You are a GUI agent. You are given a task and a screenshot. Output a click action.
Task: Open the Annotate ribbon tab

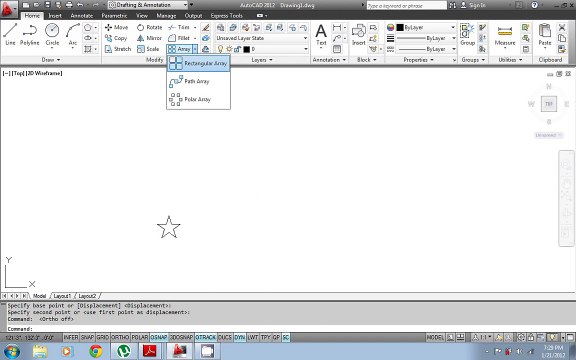(x=82, y=16)
